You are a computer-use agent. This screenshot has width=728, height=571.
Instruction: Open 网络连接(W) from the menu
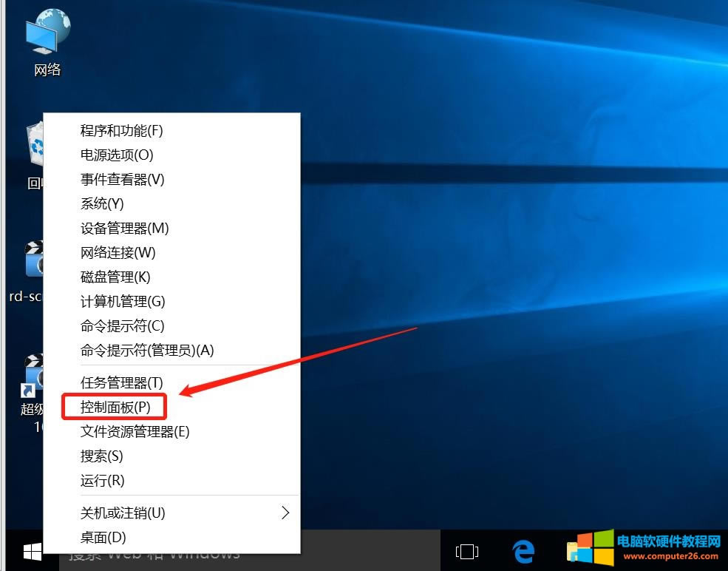pos(118,253)
